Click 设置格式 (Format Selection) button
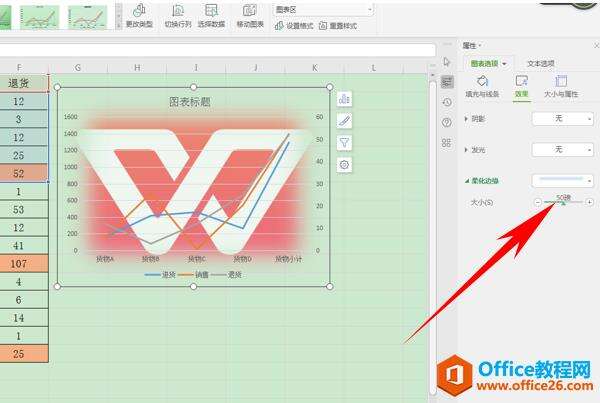The image size is (600, 403). pos(294,26)
